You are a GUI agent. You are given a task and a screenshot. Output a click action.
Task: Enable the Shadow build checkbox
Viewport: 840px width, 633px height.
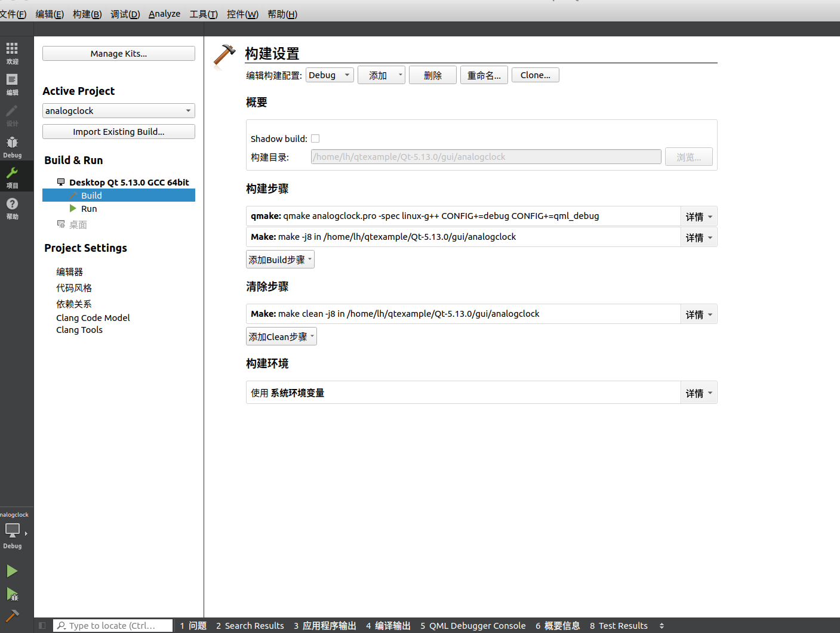315,138
